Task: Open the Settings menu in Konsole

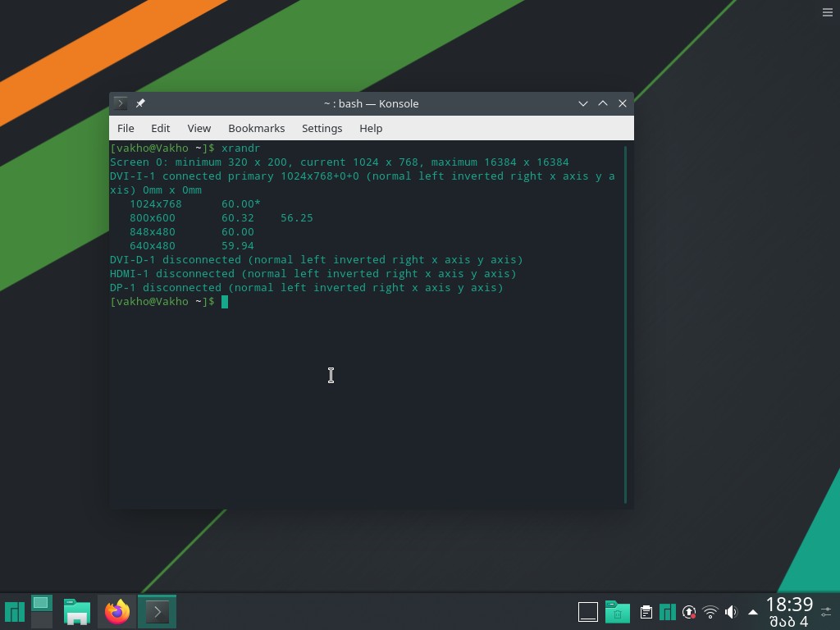Action: point(322,128)
